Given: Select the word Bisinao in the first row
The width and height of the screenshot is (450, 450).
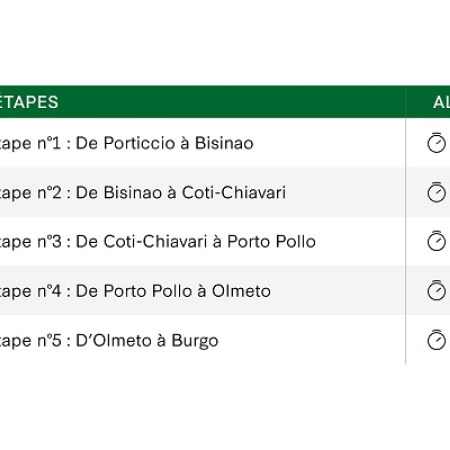Looking at the screenshot, I should (x=224, y=143).
